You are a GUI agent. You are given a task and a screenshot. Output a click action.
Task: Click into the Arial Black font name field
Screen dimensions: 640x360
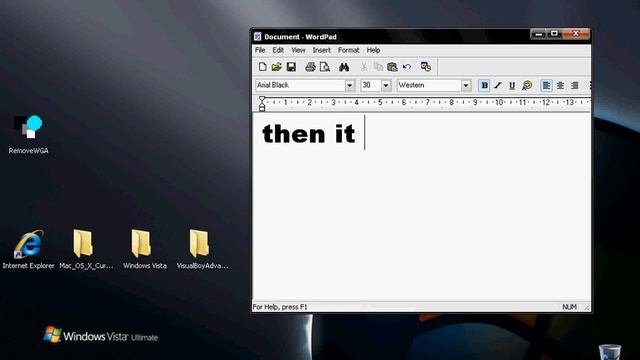pos(300,85)
